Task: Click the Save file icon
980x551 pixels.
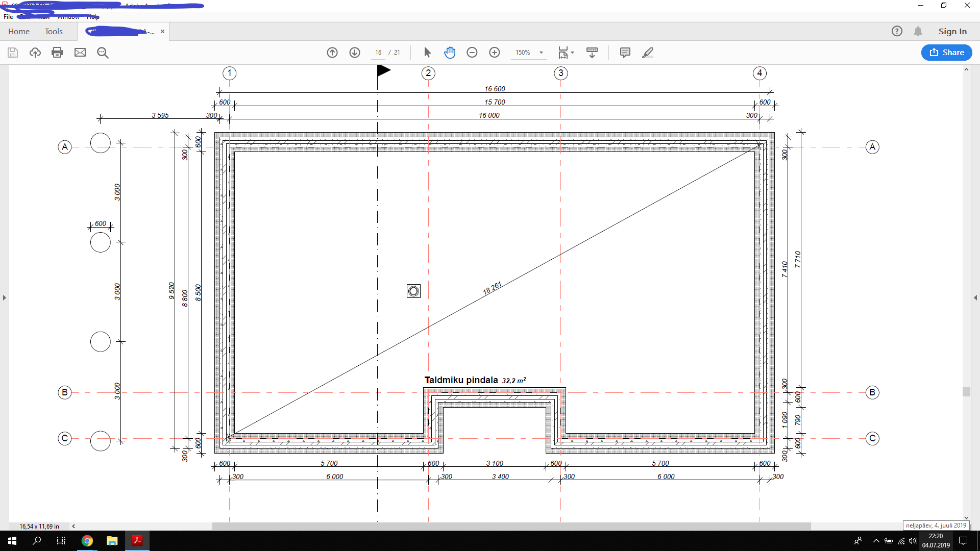Action: click(x=13, y=53)
